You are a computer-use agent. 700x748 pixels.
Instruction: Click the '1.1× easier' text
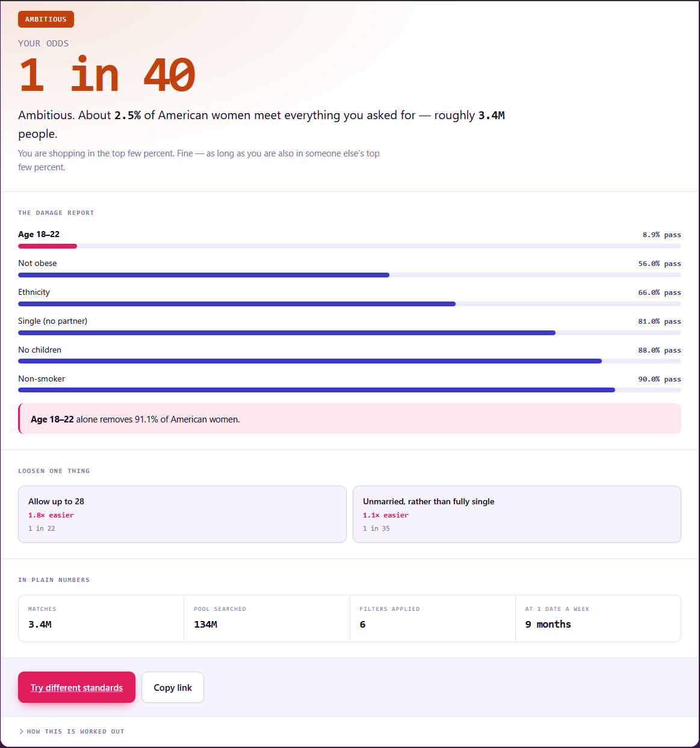tap(386, 515)
